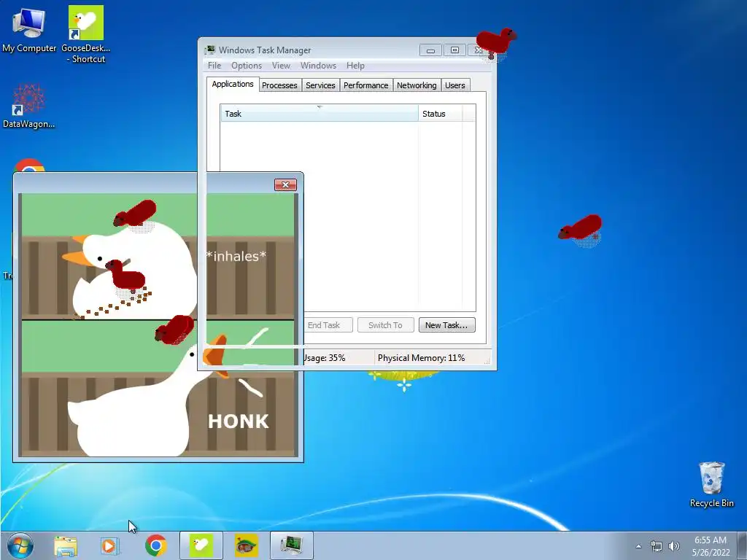Open the Windows menu in Task Manager
This screenshot has height=560, width=747.
[318, 66]
